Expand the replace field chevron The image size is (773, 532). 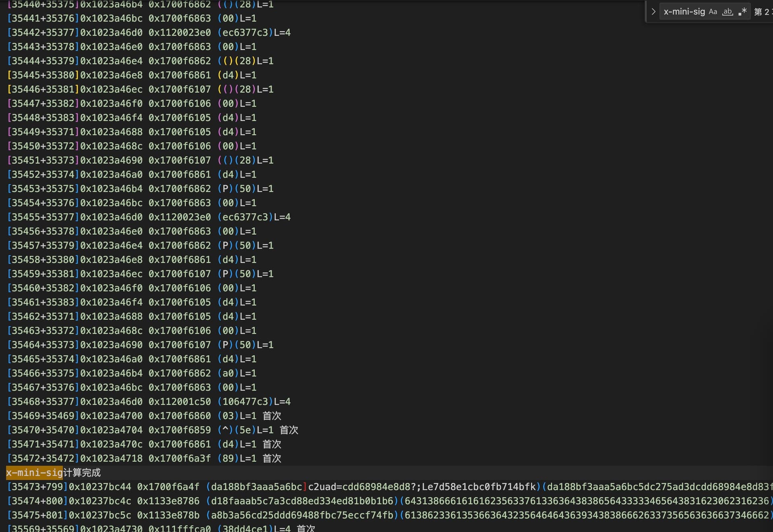[653, 12]
